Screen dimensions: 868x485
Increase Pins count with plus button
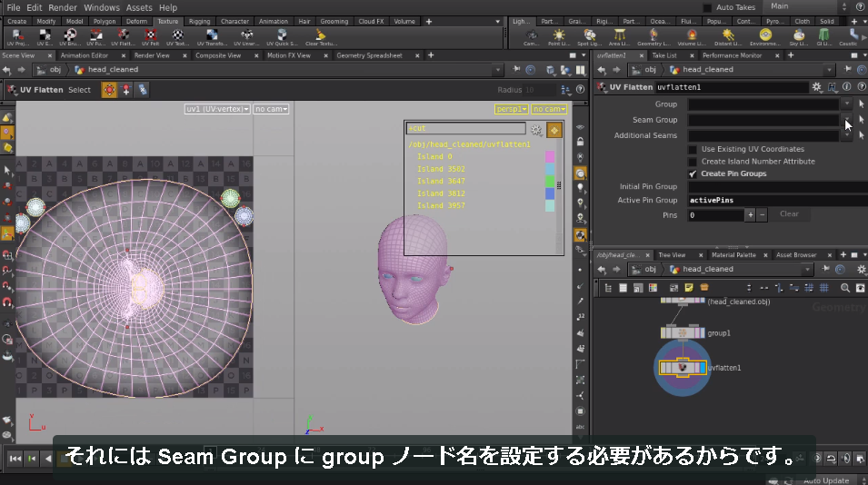click(750, 214)
